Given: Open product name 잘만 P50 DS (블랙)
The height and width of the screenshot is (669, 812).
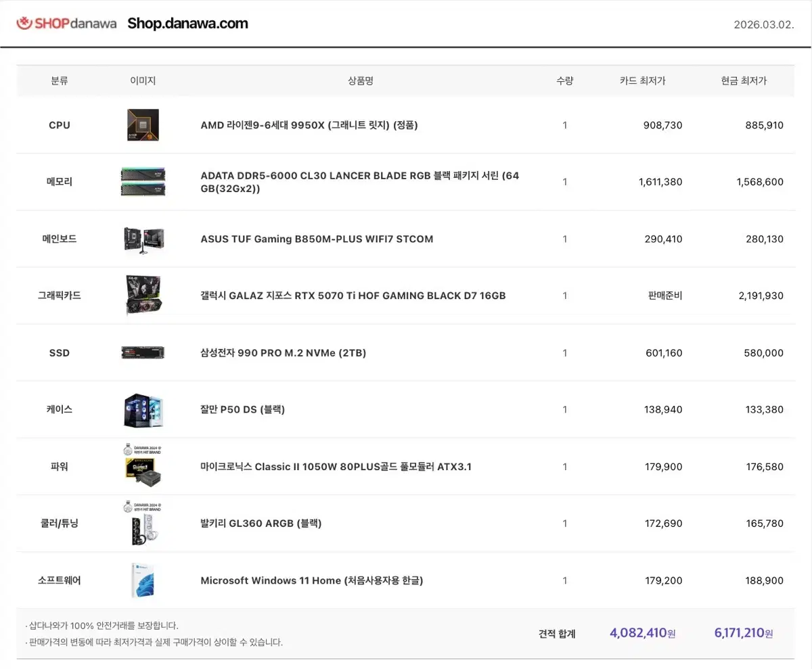Looking at the screenshot, I should click(x=243, y=410).
